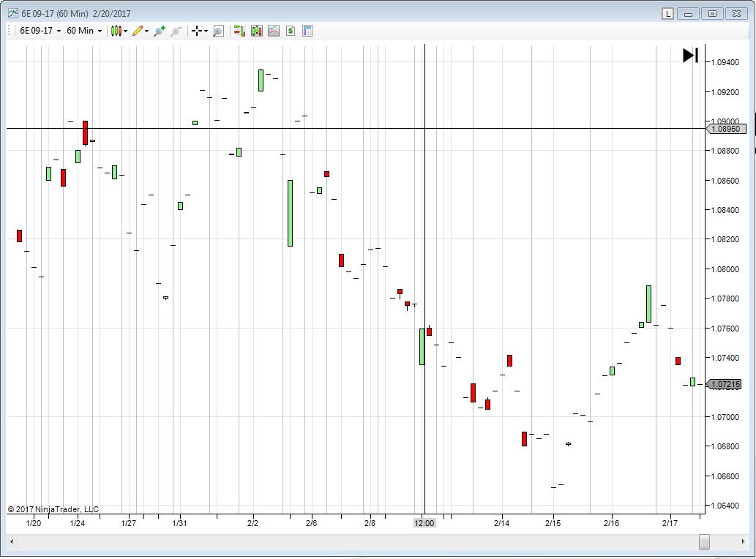Viewport: 756px width, 559px height.
Task: Click the 1.08000 price axis label
Action: 725,269
